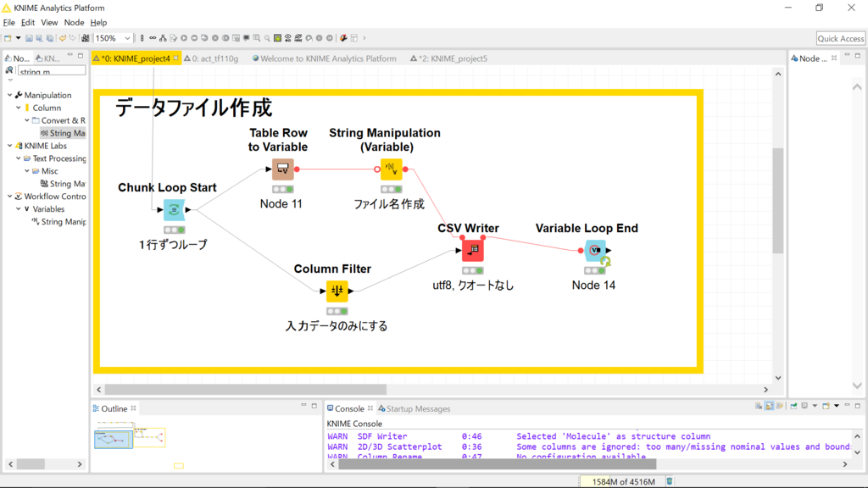The width and height of the screenshot is (868, 488).
Task: Open the View menu
Action: coord(49,23)
